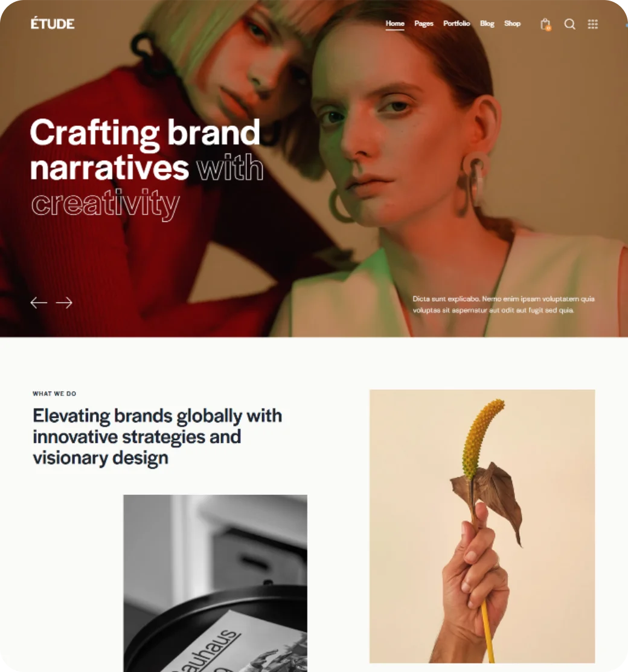Open the grid menu icon
This screenshot has height=672, width=628.
pyautogui.click(x=592, y=24)
